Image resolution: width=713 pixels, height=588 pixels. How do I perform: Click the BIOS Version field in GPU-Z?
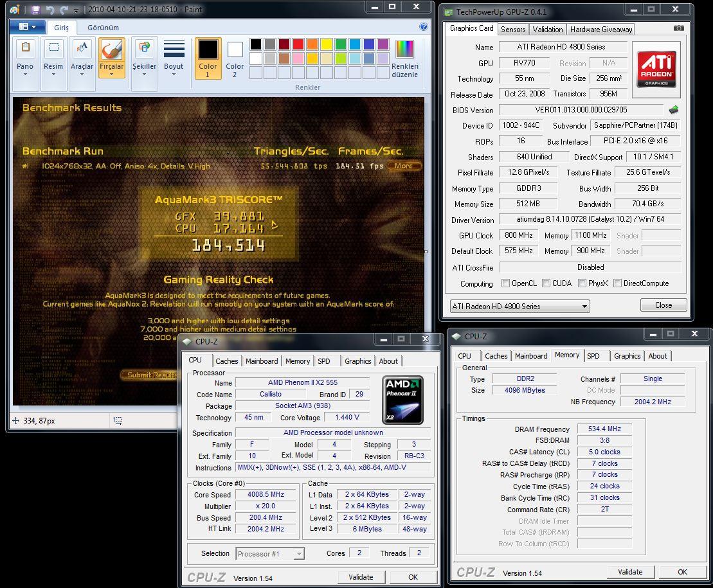pos(581,109)
